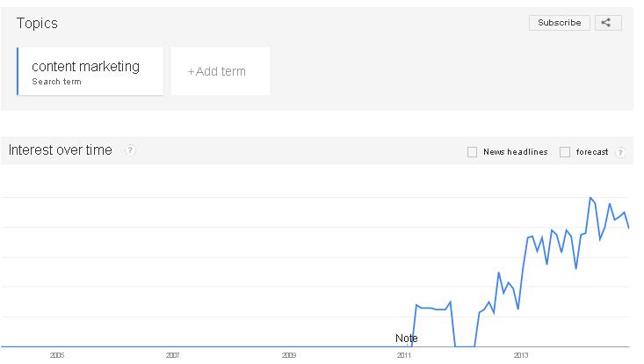Click the 2013 year label on timeline
This screenshot has height=364, width=644.
pyautogui.click(x=521, y=356)
